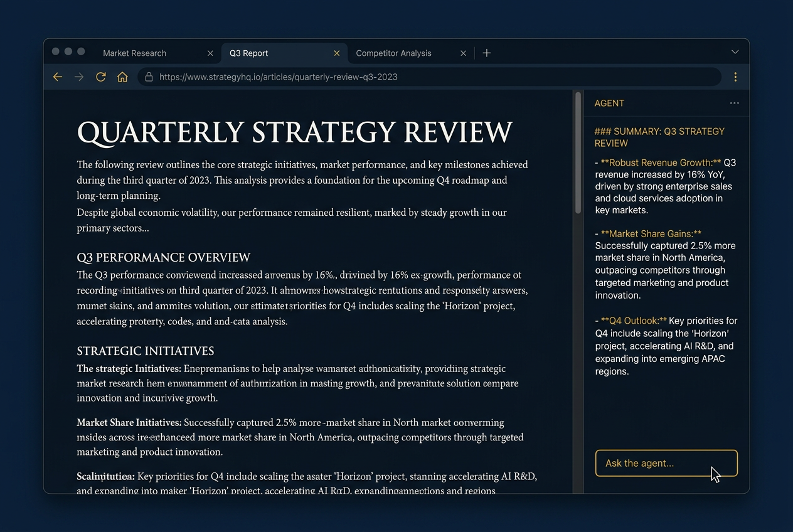Image resolution: width=793 pixels, height=532 pixels.
Task: Click the Strategic Initiatives section heading
Action: point(146,351)
